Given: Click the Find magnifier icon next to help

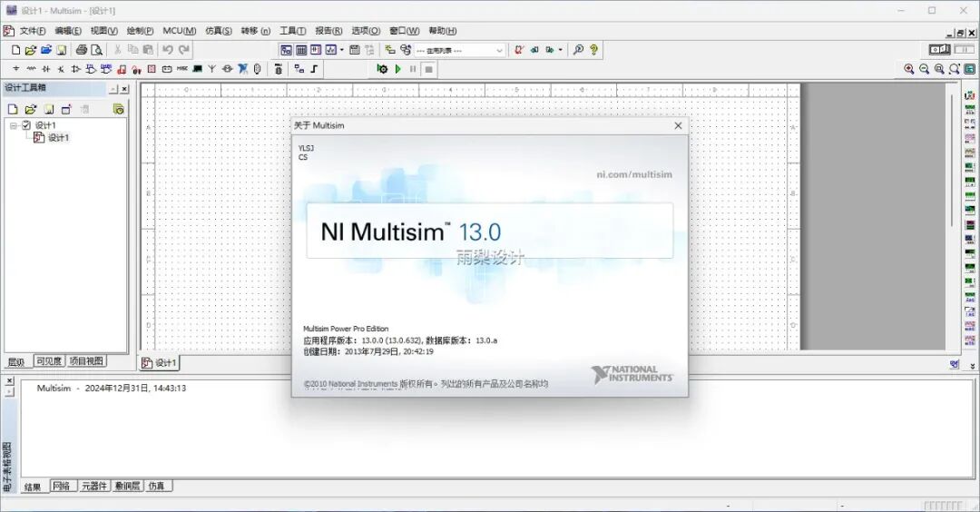Looking at the screenshot, I should (578, 49).
